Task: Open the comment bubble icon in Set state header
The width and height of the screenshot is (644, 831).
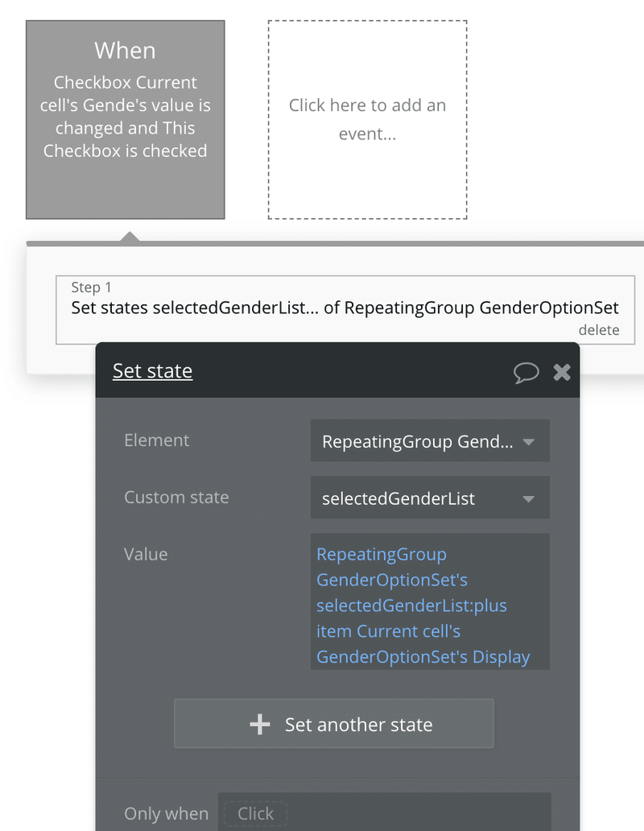Action: tap(526, 372)
